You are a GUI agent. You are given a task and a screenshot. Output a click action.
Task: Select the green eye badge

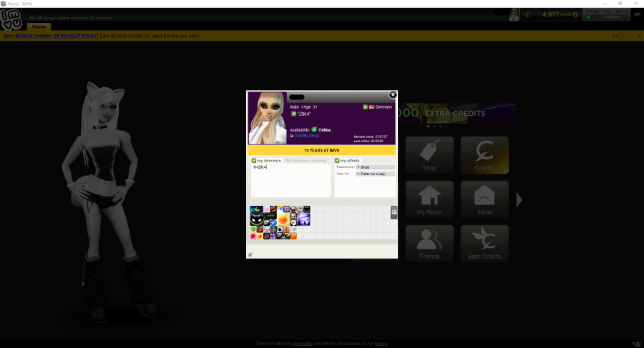pos(256,209)
